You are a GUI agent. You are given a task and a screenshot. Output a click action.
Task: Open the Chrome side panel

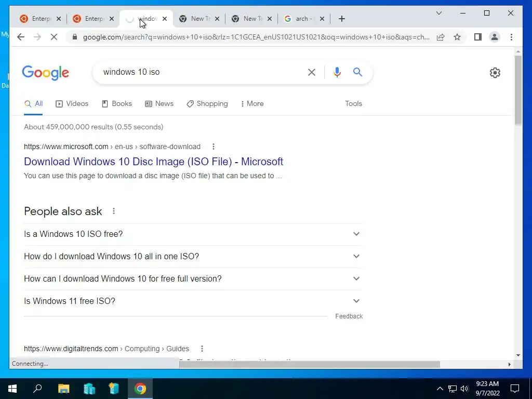pyautogui.click(x=478, y=37)
